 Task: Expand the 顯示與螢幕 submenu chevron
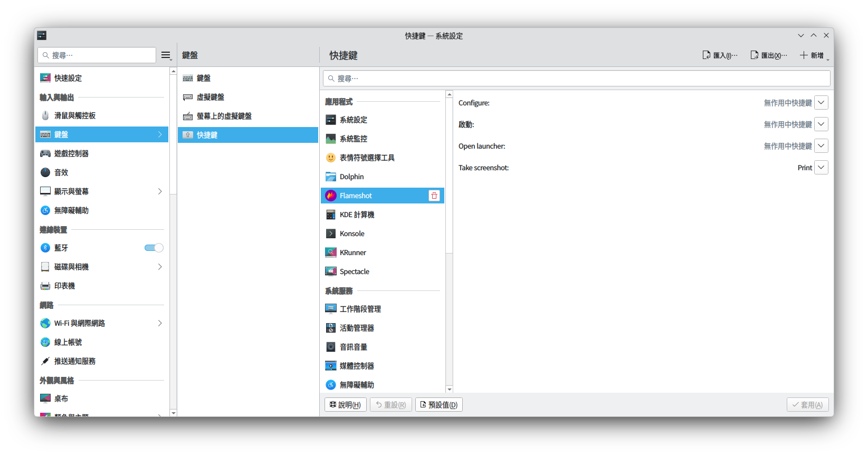pos(160,191)
